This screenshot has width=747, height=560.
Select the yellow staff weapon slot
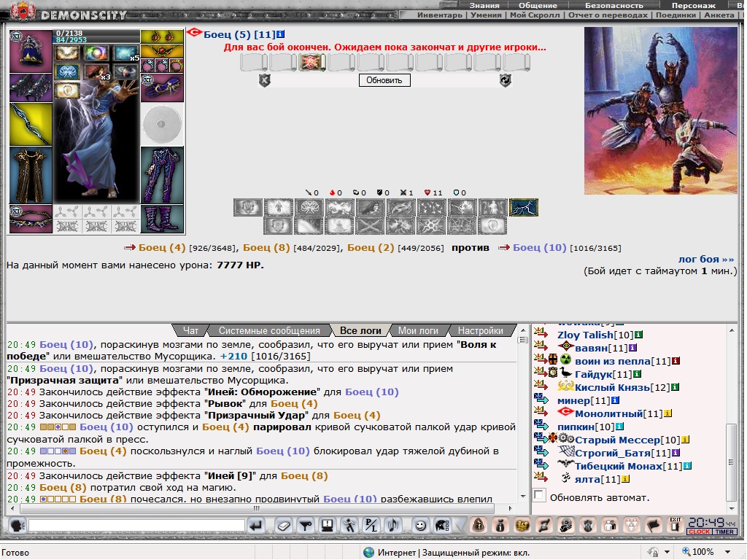(x=31, y=124)
